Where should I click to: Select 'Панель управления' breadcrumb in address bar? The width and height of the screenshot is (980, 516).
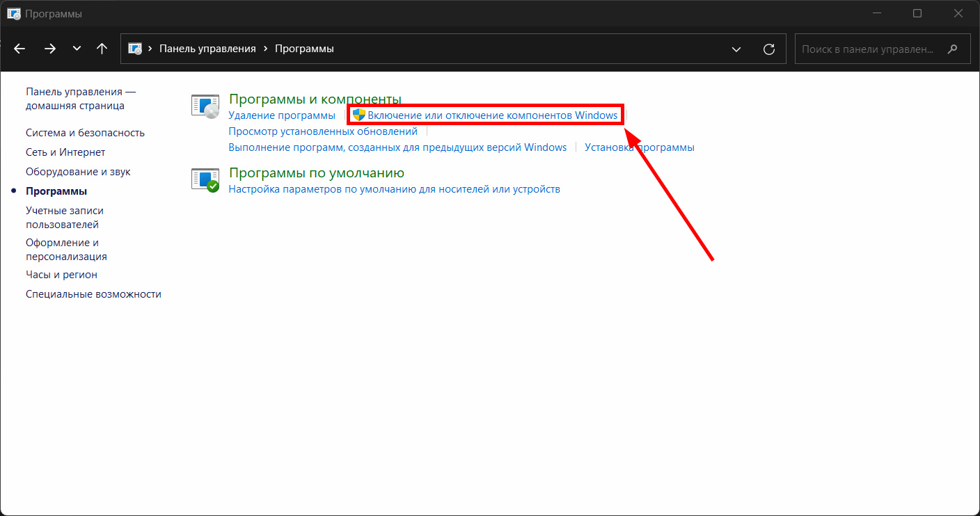[x=207, y=49]
